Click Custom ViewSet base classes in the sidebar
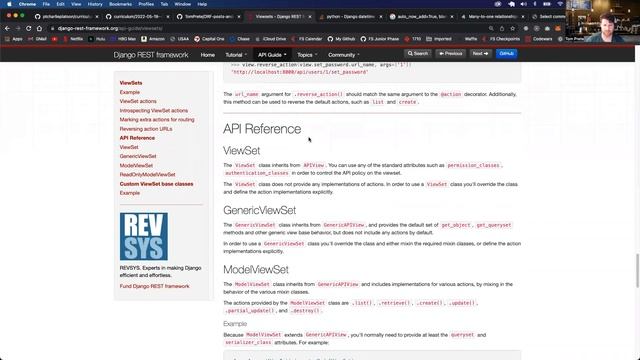640x360 pixels. coord(156,184)
